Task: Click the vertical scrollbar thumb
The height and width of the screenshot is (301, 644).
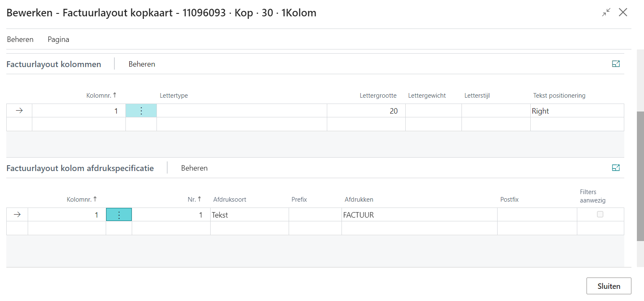Action: (x=640, y=176)
